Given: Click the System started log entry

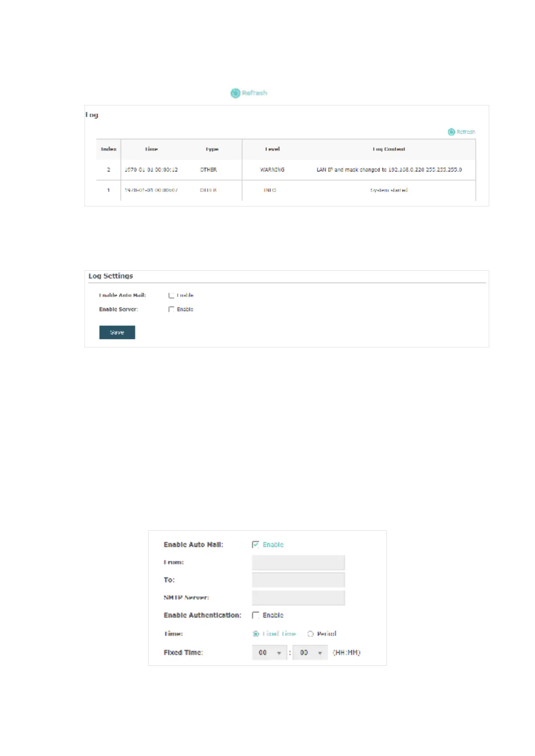Looking at the screenshot, I should point(389,190).
